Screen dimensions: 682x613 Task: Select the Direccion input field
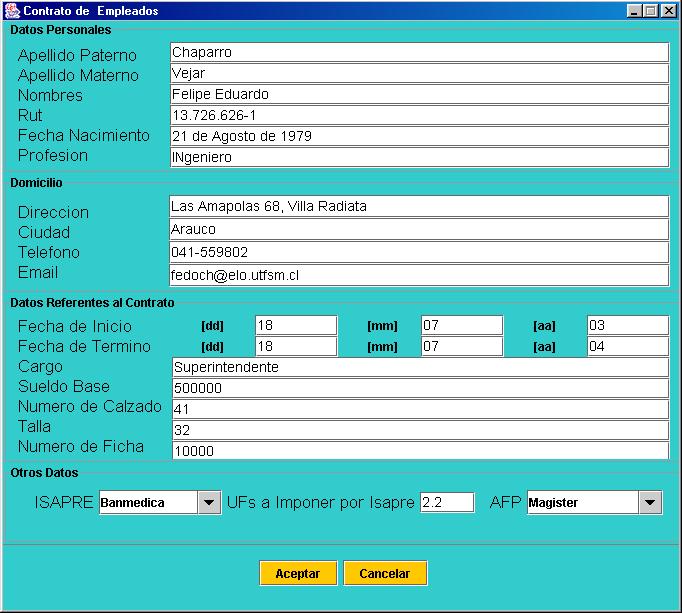(418, 207)
